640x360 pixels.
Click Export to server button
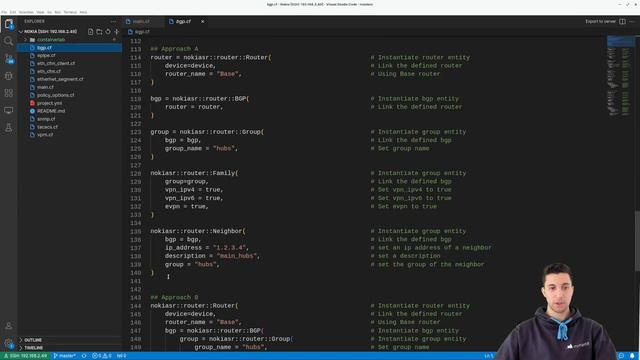click(600, 21)
